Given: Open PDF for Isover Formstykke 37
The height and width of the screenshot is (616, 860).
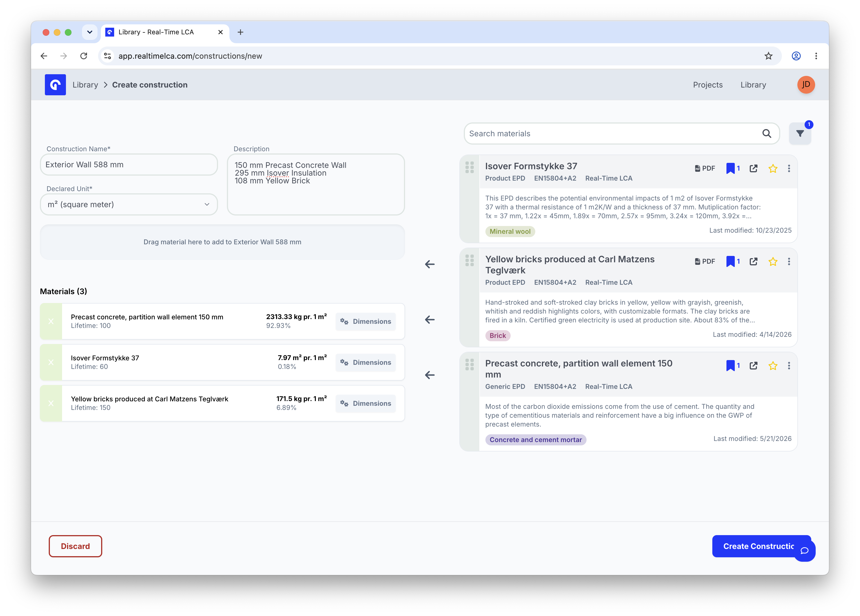Looking at the screenshot, I should coord(705,168).
